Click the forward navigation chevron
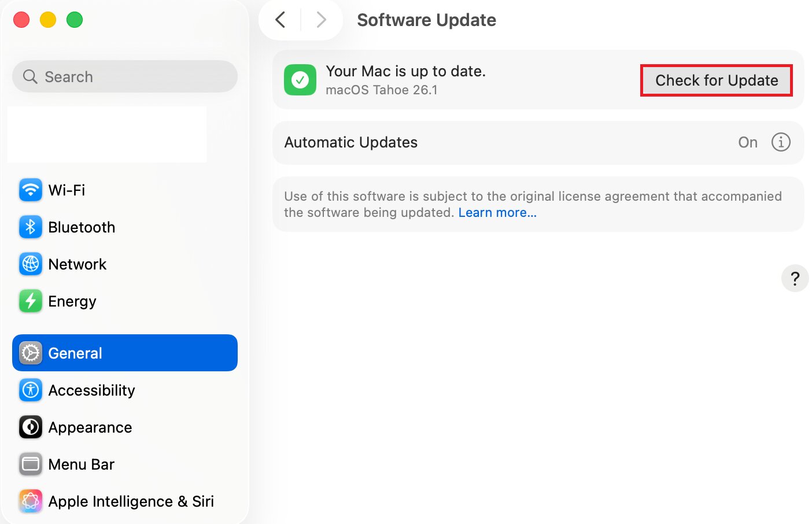The image size is (812, 524). point(322,19)
